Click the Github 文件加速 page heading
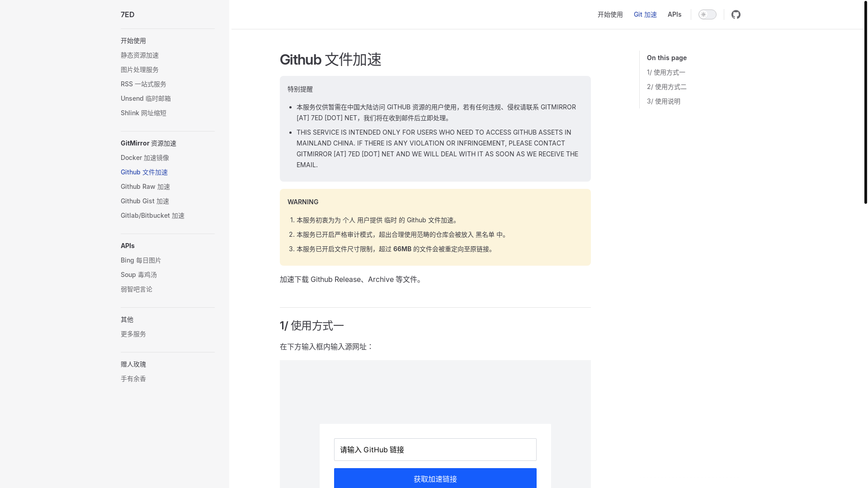Screen dimensions: 868x488 [330, 60]
